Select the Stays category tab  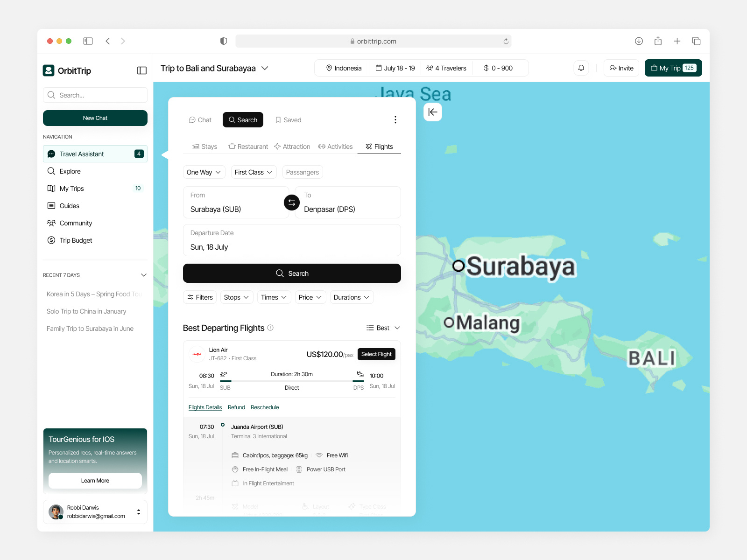(x=204, y=147)
